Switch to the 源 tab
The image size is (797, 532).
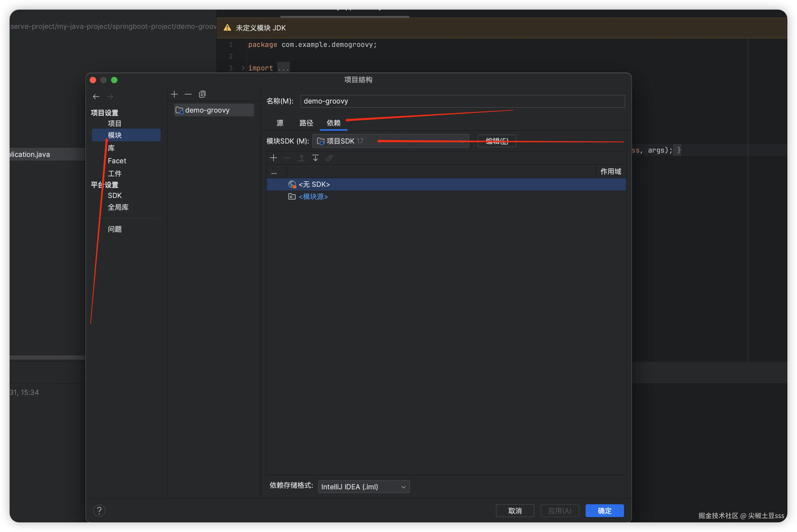coord(280,123)
